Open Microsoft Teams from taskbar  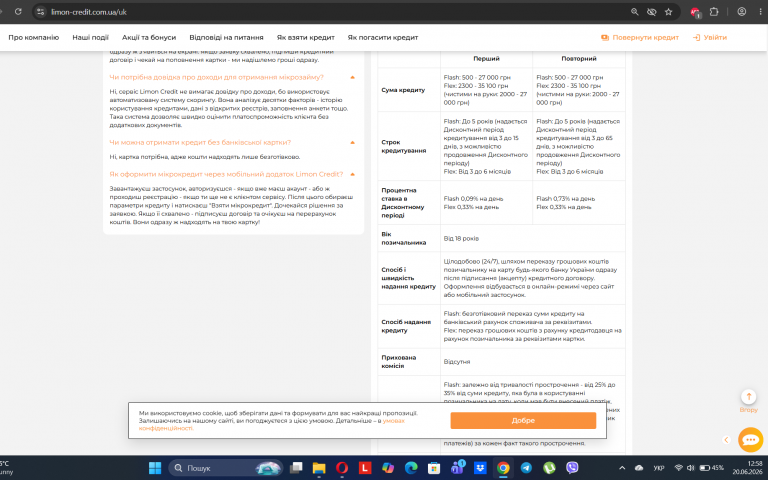457,468
